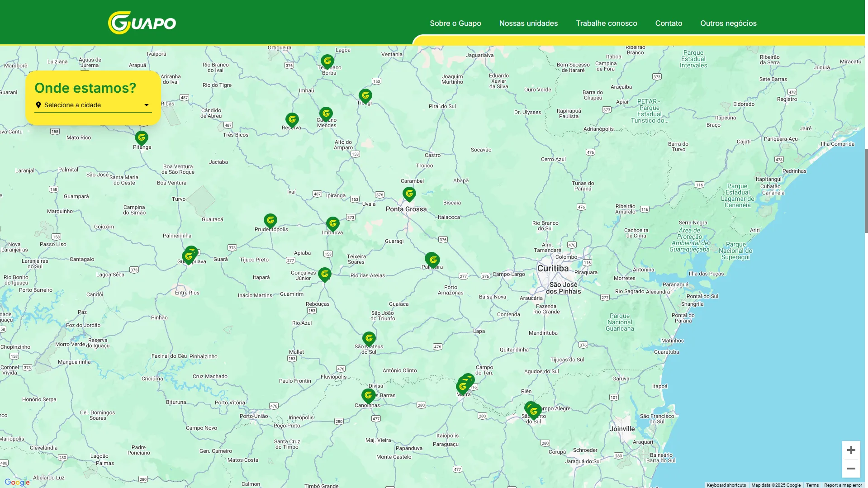Open the 'Selecione a cidade' dropdown

[93, 105]
